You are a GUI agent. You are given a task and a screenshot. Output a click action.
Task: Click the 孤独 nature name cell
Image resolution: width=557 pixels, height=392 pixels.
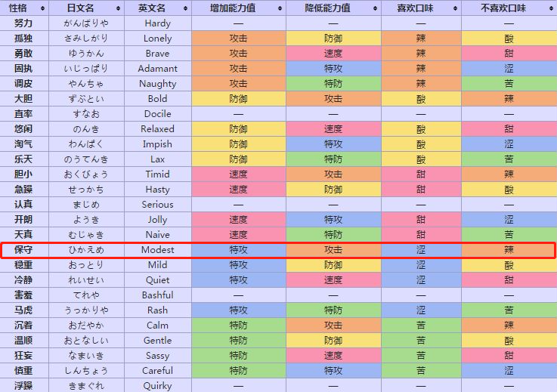tap(24, 39)
